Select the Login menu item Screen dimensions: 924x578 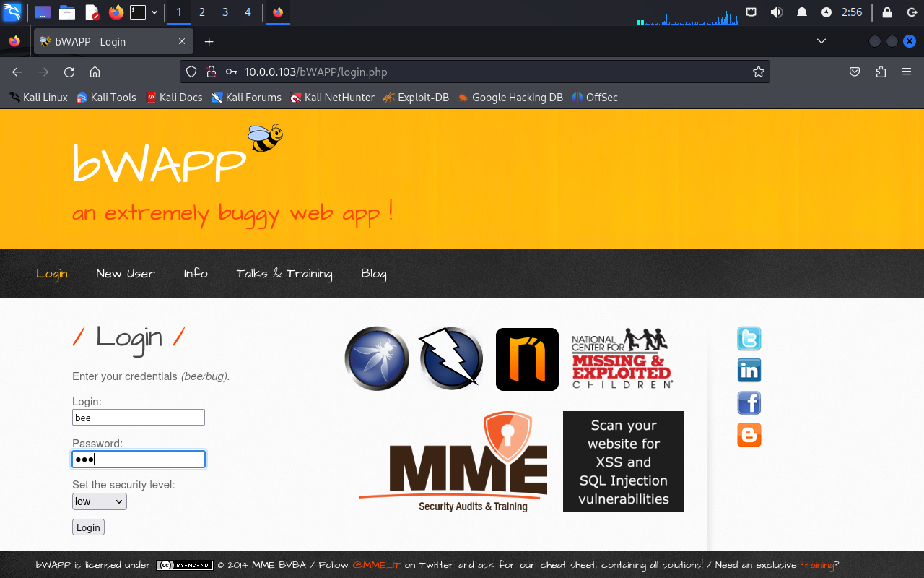pos(52,274)
